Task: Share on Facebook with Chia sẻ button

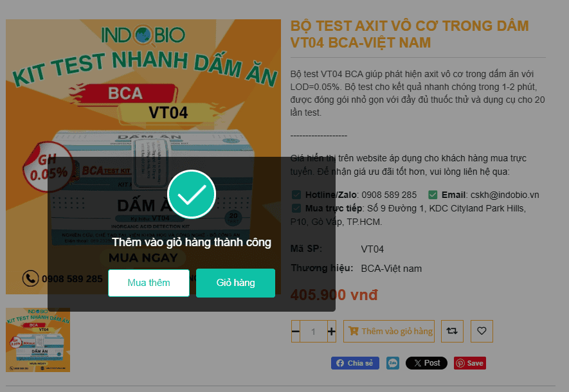Action: point(355,363)
